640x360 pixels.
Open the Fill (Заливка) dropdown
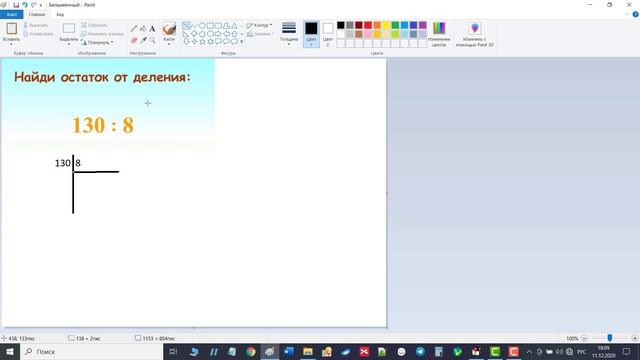(x=260, y=34)
